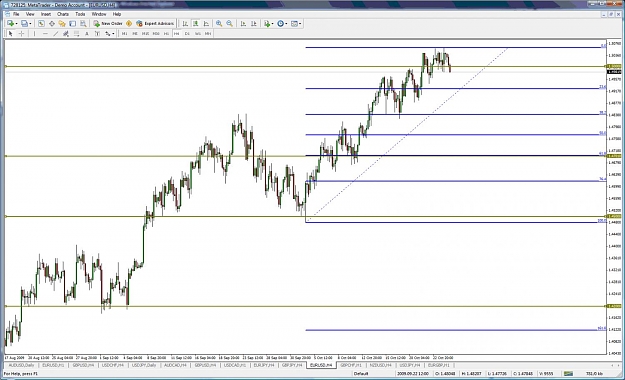The image size is (625, 380).
Task: Switch to the EURGBP,H1 chart tab
Action: (x=438, y=365)
